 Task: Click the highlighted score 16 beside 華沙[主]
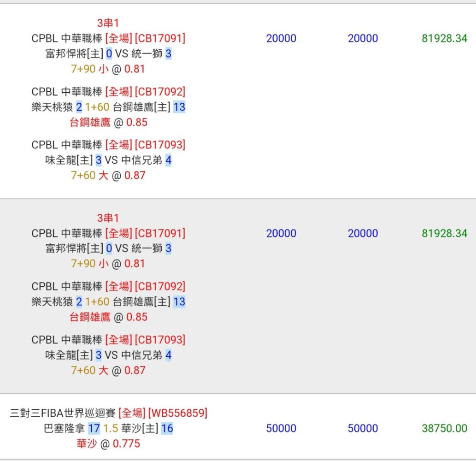pyautogui.click(x=167, y=429)
